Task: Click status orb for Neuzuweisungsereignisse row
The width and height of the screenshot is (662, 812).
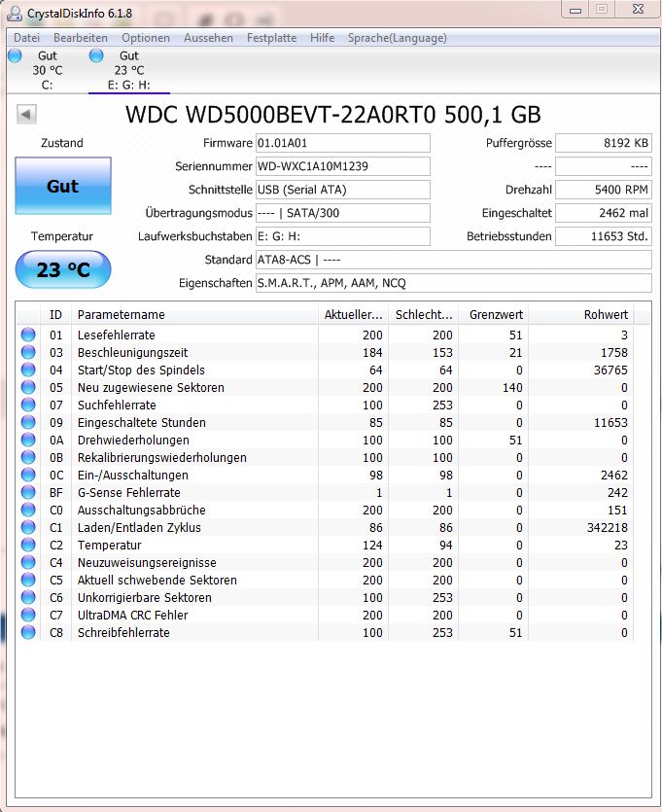Action: (28, 562)
